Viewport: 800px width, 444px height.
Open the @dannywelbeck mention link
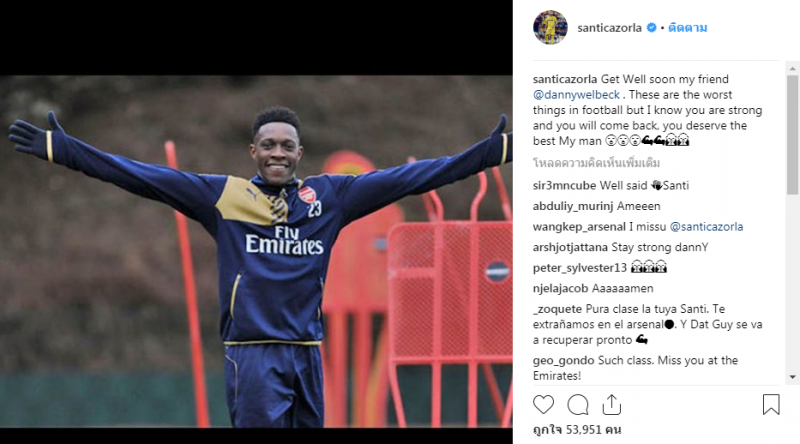[576, 94]
